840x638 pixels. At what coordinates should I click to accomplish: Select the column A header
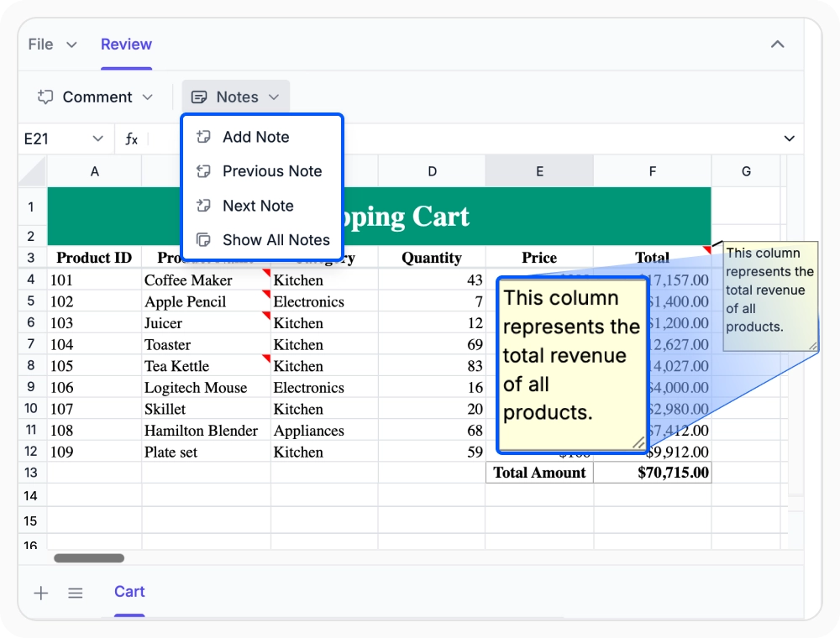pyautogui.click(x=94, y=171)
